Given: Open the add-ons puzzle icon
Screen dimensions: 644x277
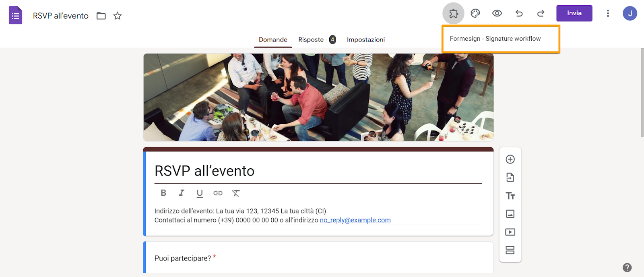Looking at the screenshot, I should (453, 13).
